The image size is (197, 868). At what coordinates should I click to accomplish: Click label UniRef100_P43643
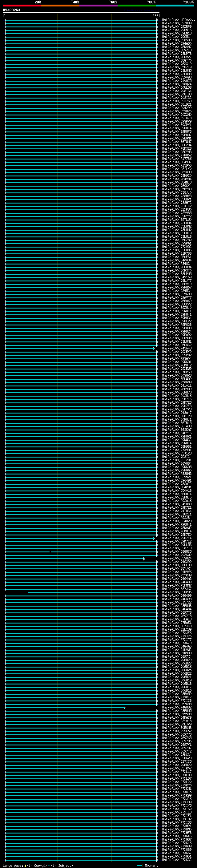[177, 349]
